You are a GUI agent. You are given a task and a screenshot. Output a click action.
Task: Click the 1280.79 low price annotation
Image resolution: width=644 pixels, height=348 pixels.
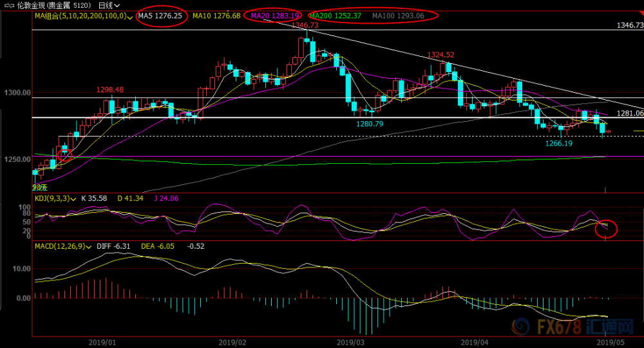coord(370,124)
